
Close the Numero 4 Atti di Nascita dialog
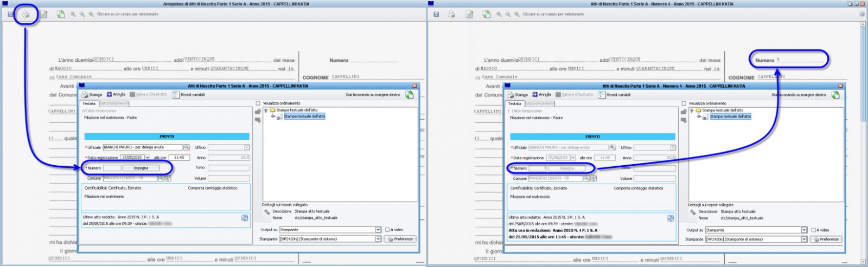coord(840,86)
